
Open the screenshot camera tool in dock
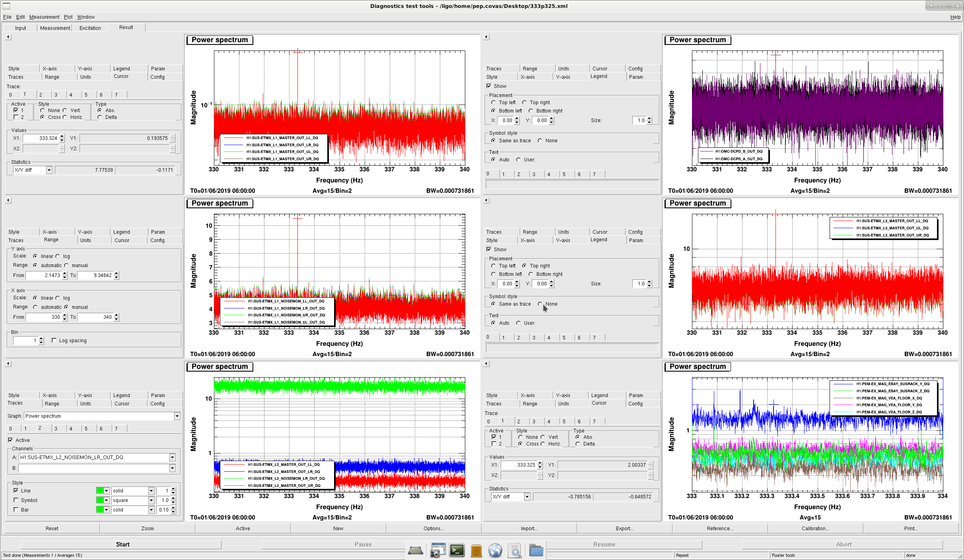(x=437, y=550)
